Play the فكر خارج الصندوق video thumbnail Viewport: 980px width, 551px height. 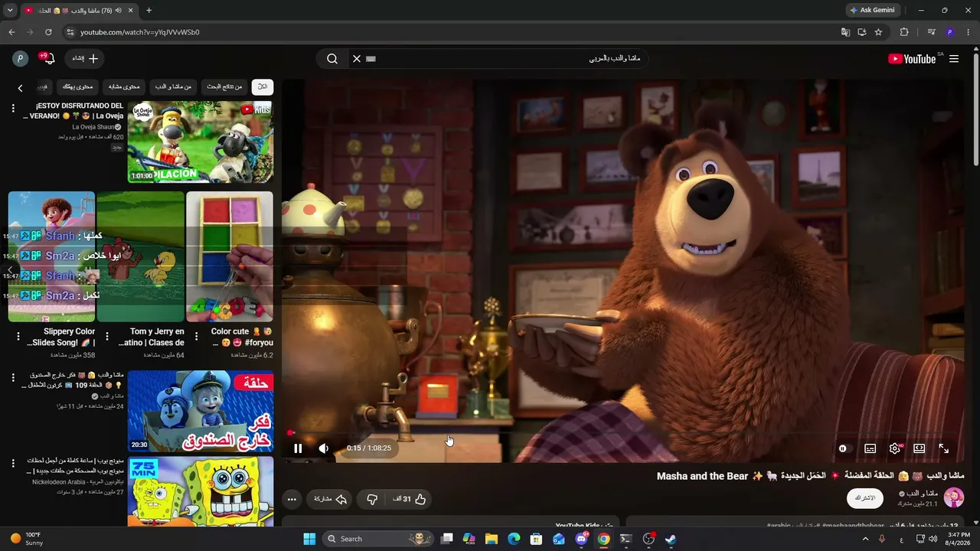point(200,412)
